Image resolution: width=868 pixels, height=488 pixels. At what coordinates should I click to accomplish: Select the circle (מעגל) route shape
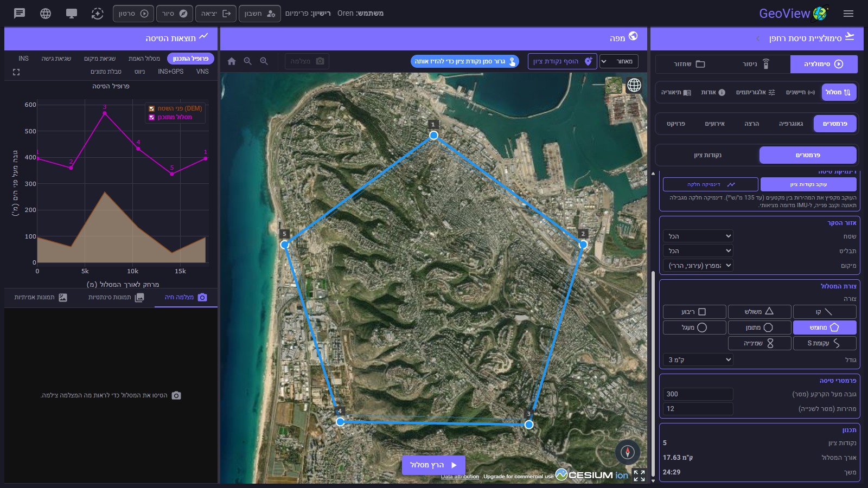click(x=694, y=328)
